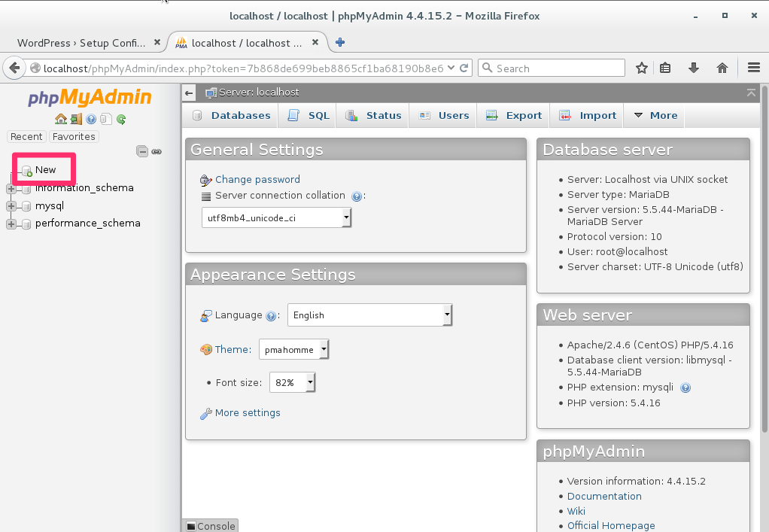The height and width of the screenshot is (532, 769).
Task: Click the phpMyAdmin logo
Action: pyautogui.click(x=90, y=97)
